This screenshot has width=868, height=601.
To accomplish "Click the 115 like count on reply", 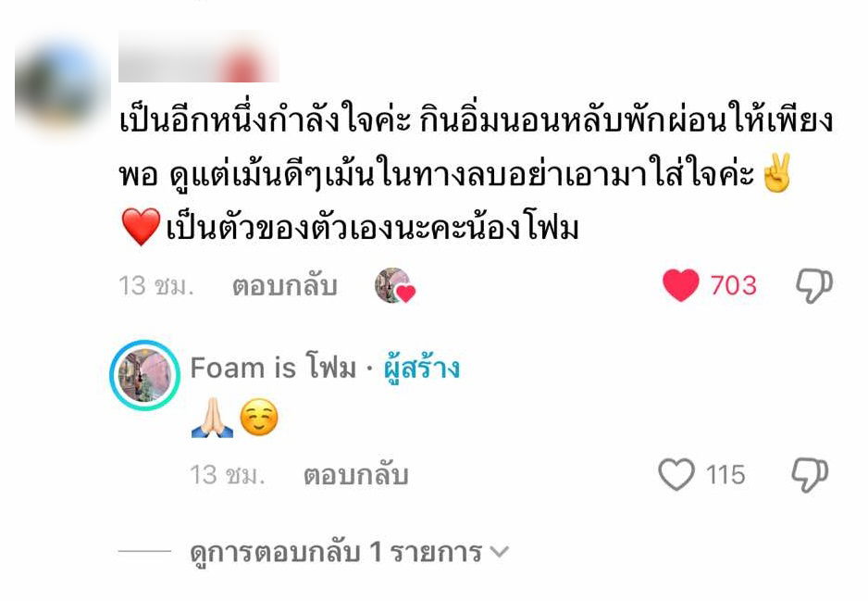I will [x=725, y=475].
